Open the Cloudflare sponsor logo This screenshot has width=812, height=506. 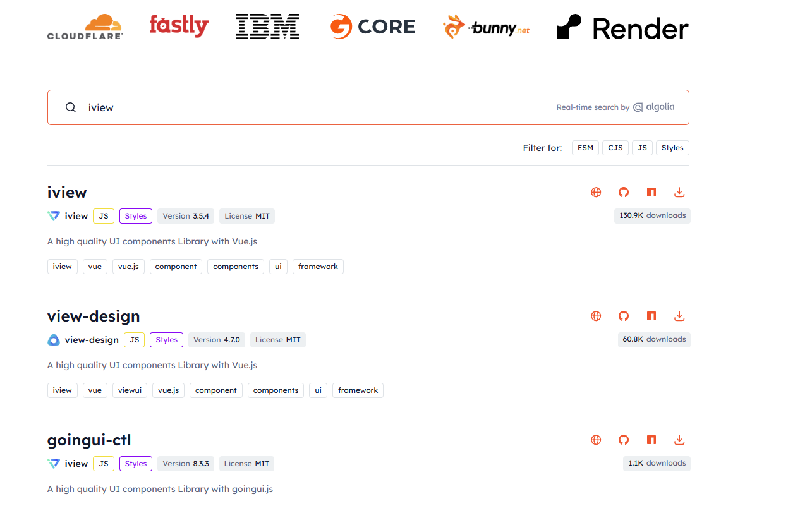click(85, 27)
